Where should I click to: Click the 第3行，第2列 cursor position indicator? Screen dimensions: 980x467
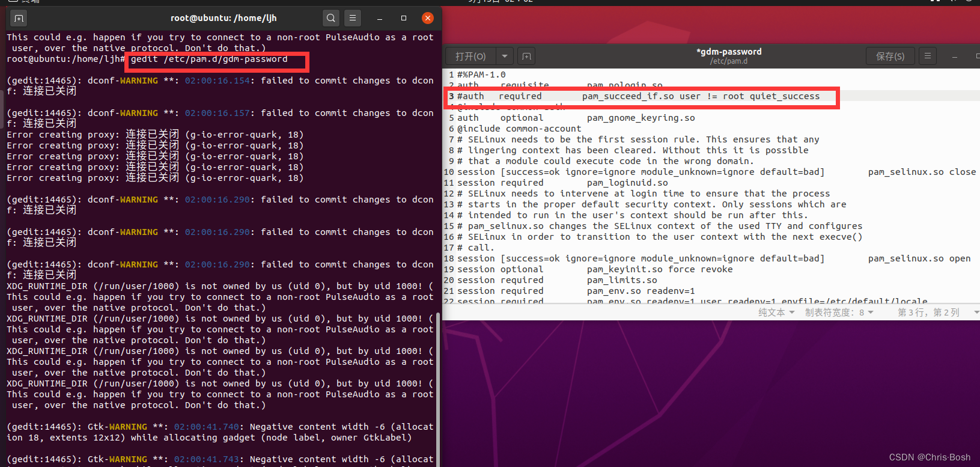pos(928,313)
